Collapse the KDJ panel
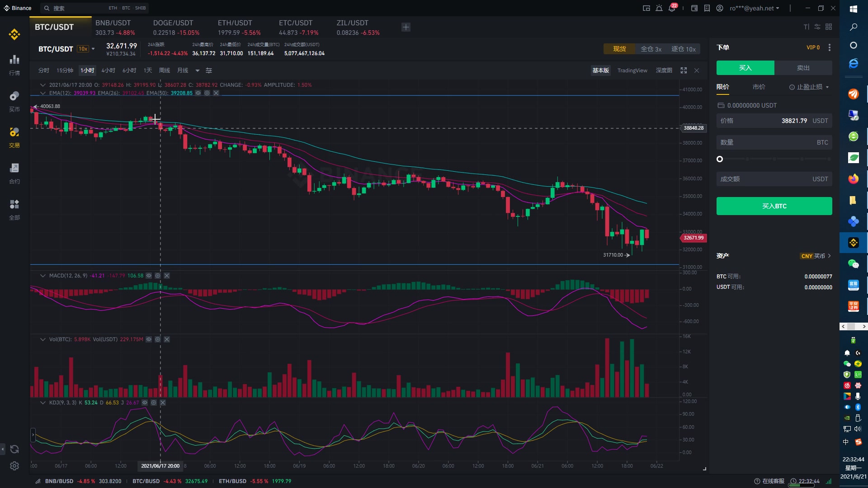This screenshot has height=488, width=868. tap(42, 403)
